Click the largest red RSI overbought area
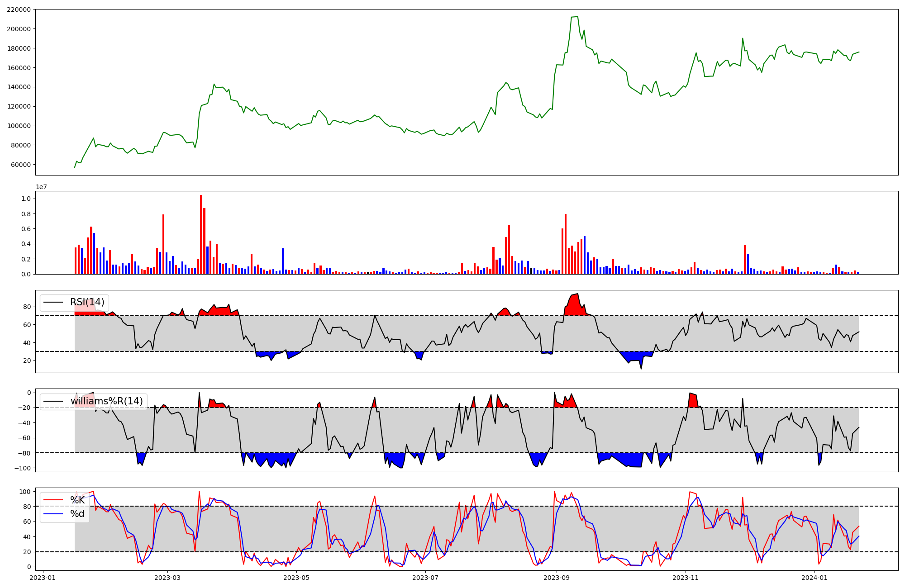905x588 pixels. 575,306
